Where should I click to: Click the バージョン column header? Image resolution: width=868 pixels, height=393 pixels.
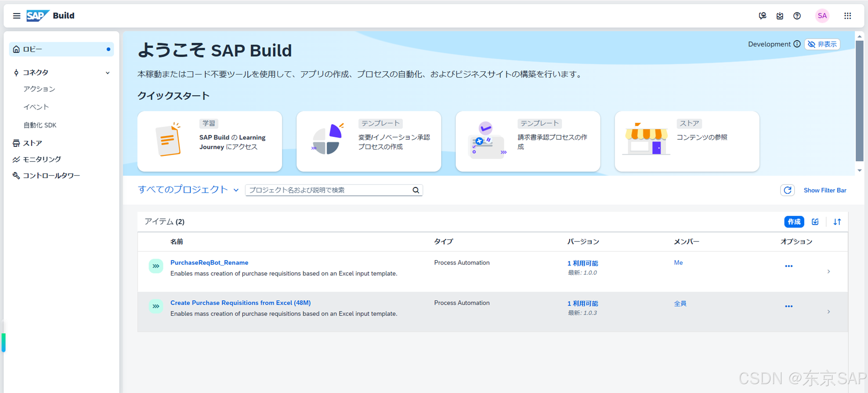point(583,241)
